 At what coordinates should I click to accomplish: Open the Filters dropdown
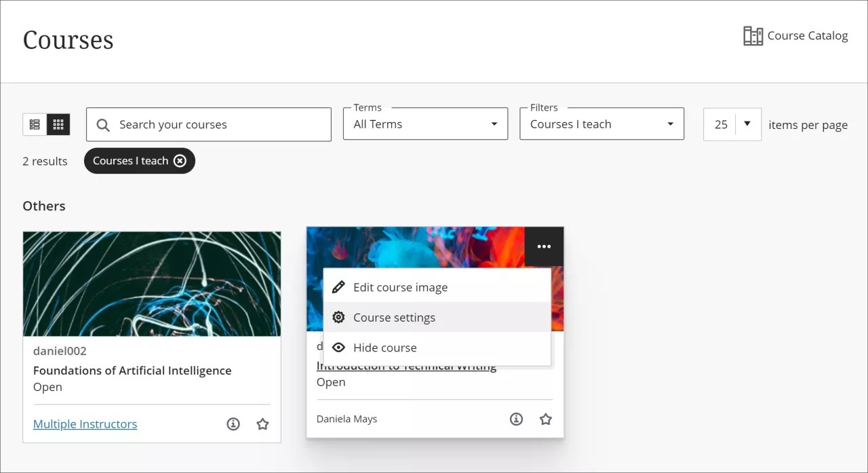601,124
